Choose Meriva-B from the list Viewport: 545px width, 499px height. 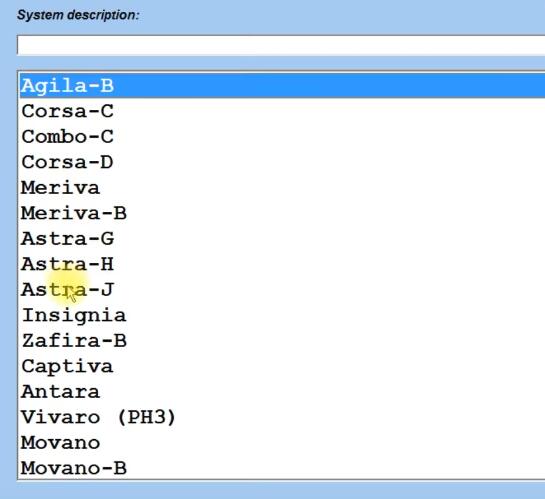(74, 213)
